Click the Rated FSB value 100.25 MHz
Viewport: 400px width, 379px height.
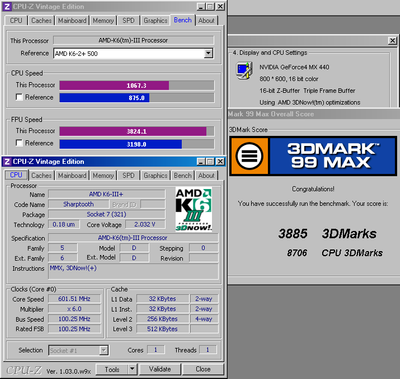coord(74,329)
